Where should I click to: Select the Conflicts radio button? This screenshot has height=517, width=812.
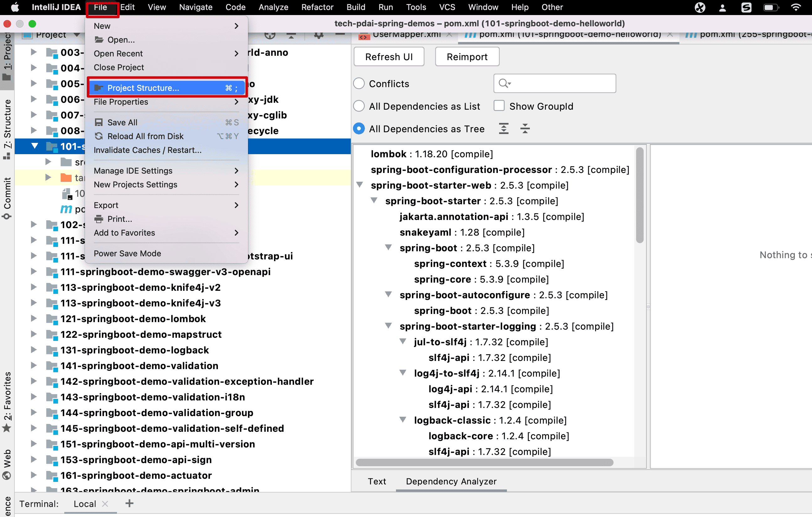(x=359, y=84)
